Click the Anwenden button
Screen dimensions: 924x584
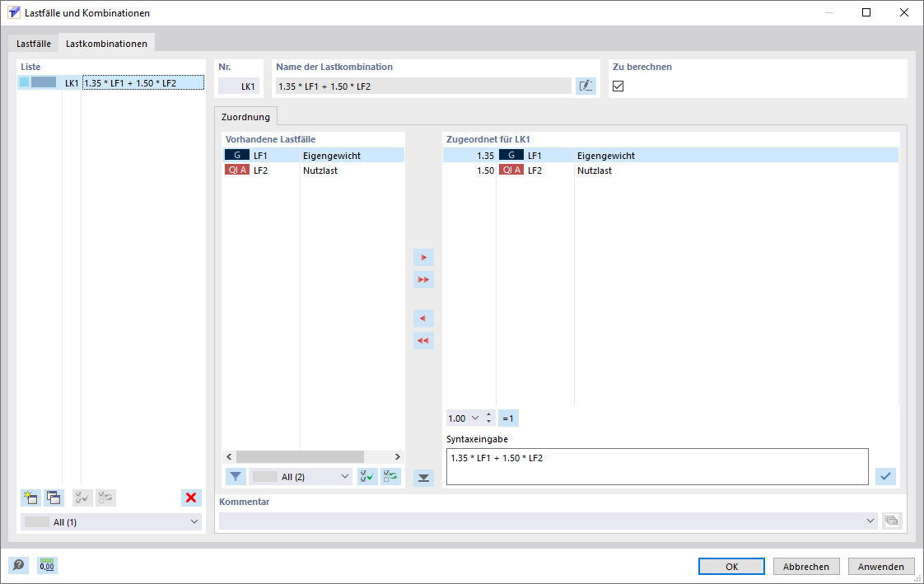(x=881, y=567)
